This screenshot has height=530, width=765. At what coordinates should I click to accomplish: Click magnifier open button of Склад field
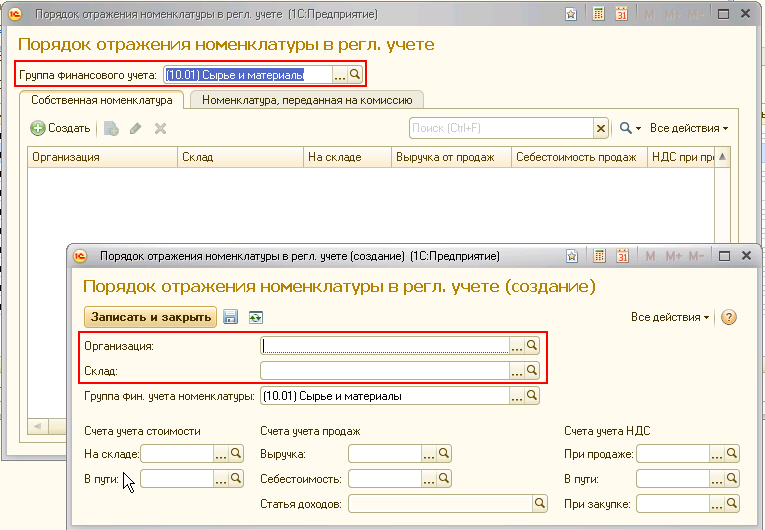[x=532, y=370]
